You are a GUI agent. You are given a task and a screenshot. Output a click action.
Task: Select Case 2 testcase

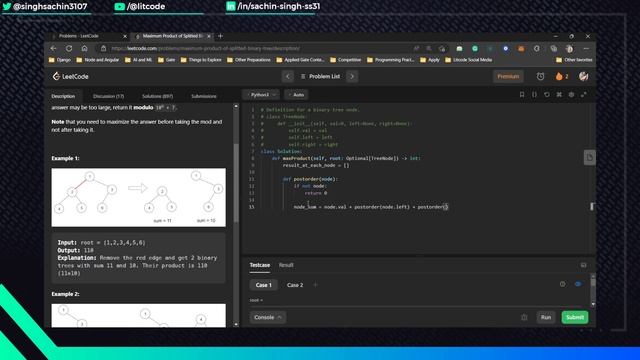pyautogui.click(x=295, y=285)
